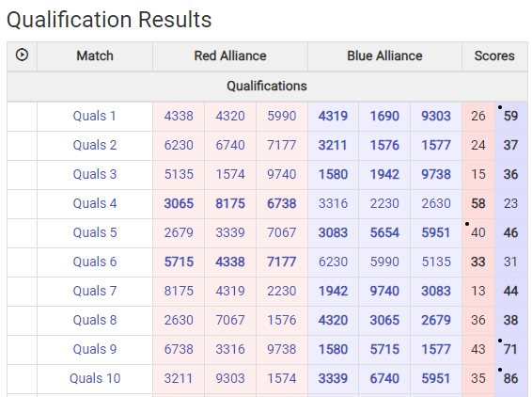Screen dimensions: 532x397
Task: Open the Quals 7 match link
Action: click(x=95, y=291)
